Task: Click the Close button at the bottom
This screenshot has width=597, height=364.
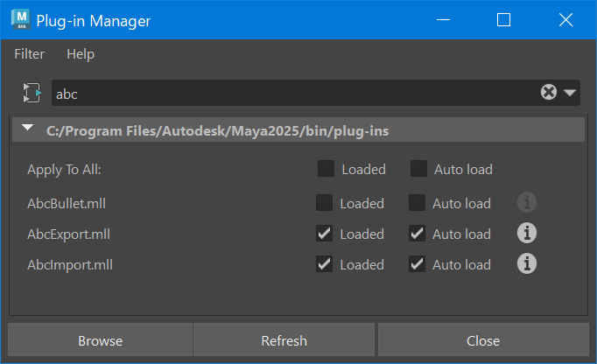Action: (x=483, y=340)
